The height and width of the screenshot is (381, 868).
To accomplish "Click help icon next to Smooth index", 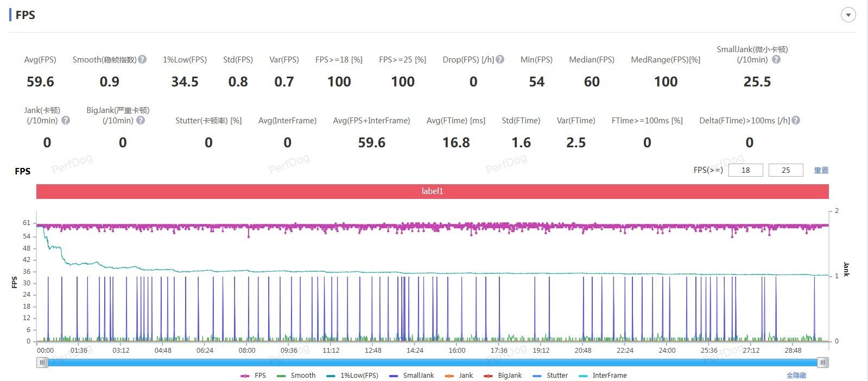I will [142, 59].
